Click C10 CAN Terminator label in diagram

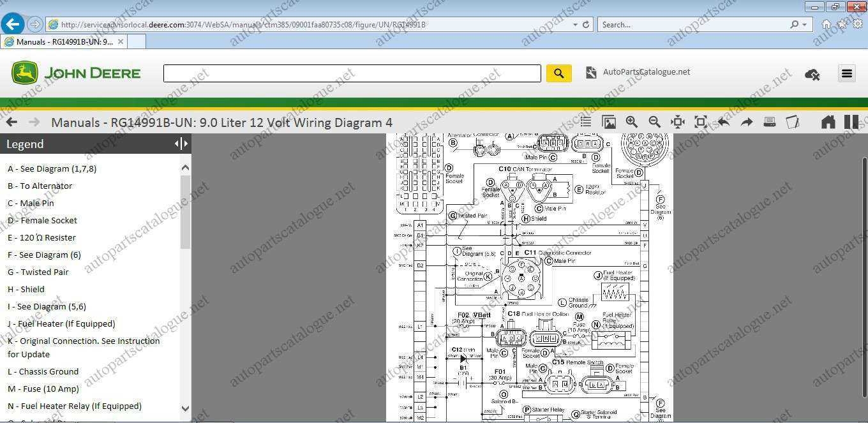(525, 169)
